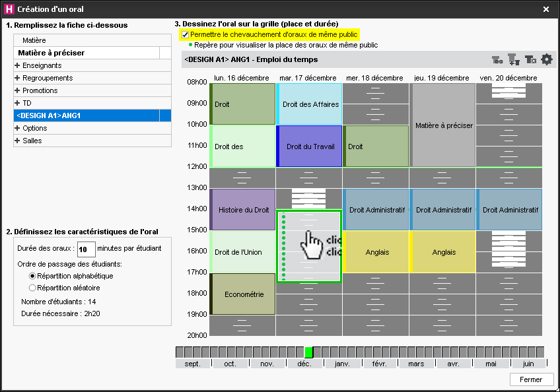Click the T icon with chain link
Screen dimensions: 560x392
[x=497, y=59]
